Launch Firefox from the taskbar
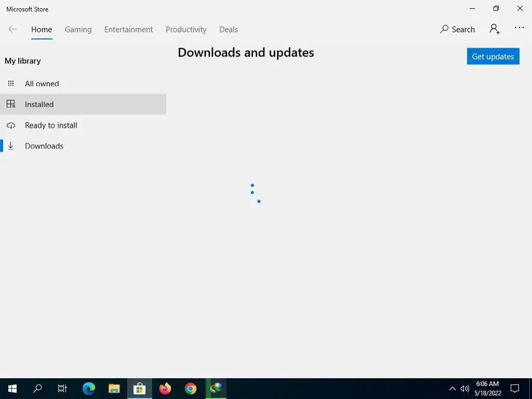Image resolution: width=532 pixels, height=399 pixels. (165, 389)
